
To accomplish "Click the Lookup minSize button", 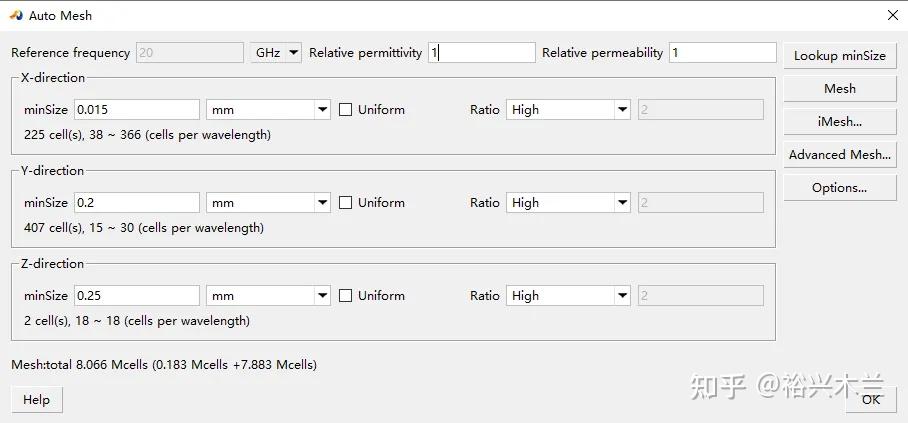I will tap(839, 56).
